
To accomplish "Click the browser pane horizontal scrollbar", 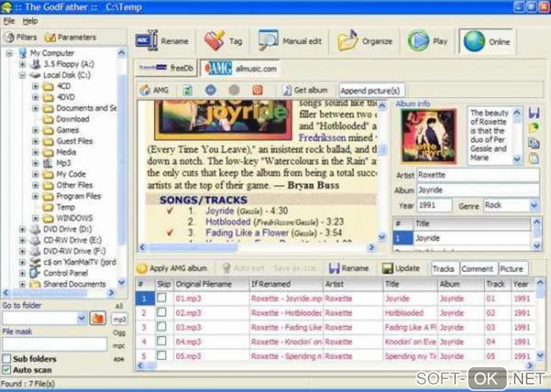I will coord(257,247).
